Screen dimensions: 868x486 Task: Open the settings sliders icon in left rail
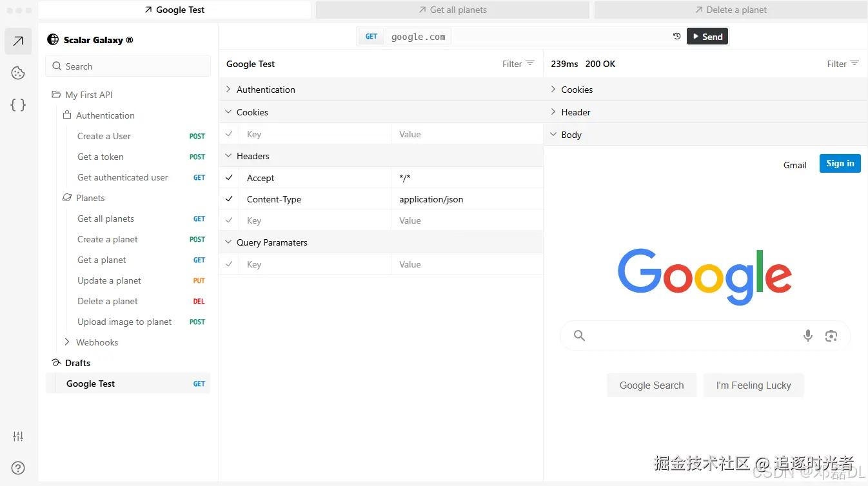tap(18, 436)
